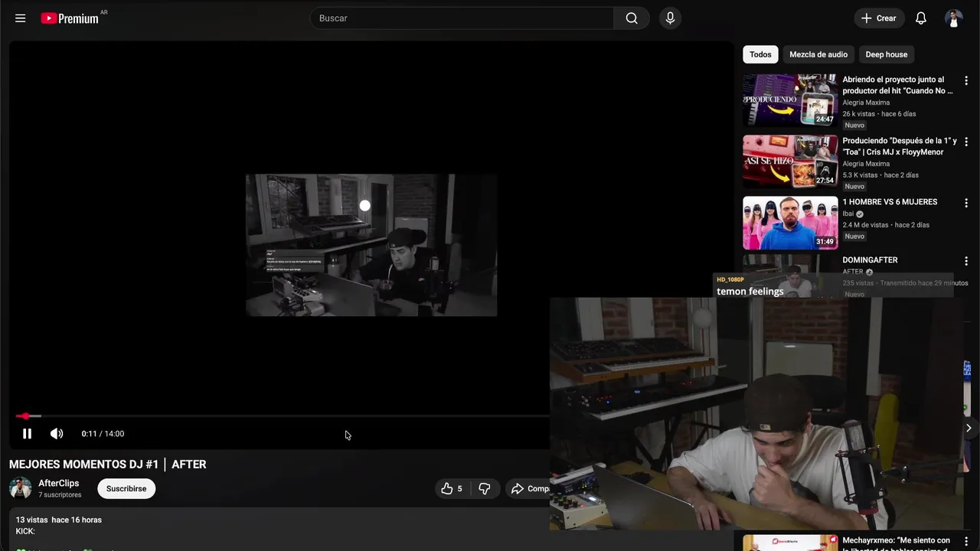Click the search magnifier button
Viewport: 980px width, 551px height.
[x=632, y=18]
